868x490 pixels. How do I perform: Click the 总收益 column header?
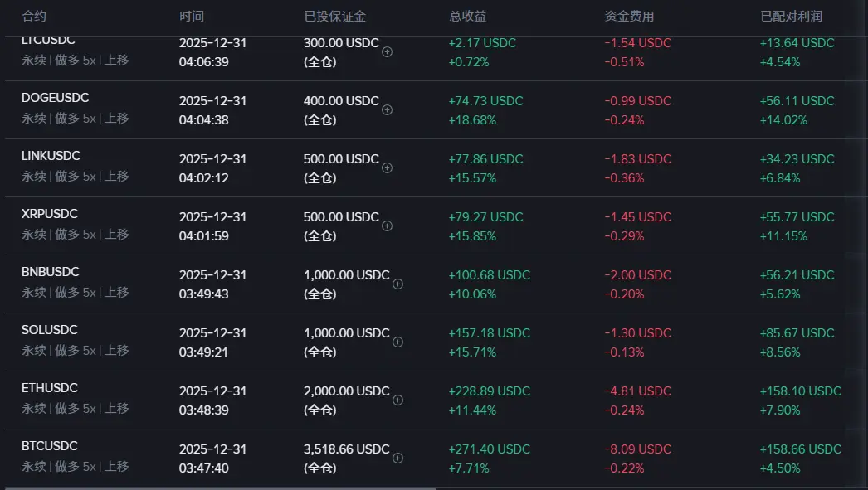tap(467, 17)
